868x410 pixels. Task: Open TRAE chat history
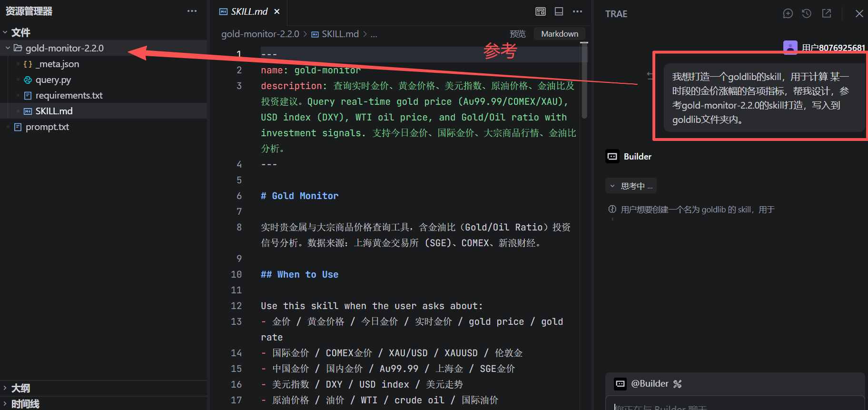(807, 13)
